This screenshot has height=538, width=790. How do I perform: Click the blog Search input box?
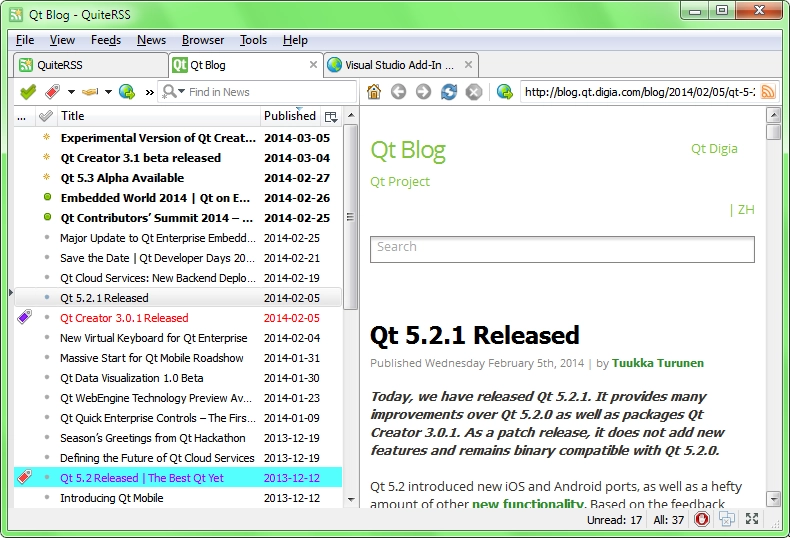(562, 249)
